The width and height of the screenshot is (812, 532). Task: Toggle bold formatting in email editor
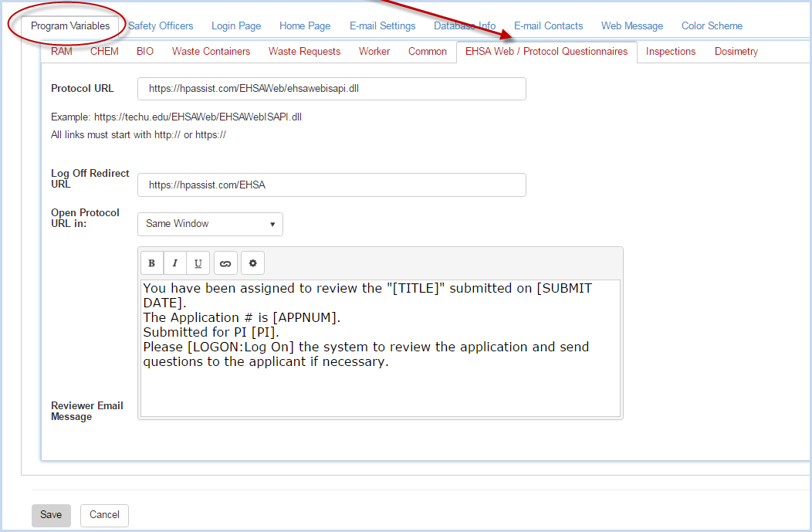152,263
